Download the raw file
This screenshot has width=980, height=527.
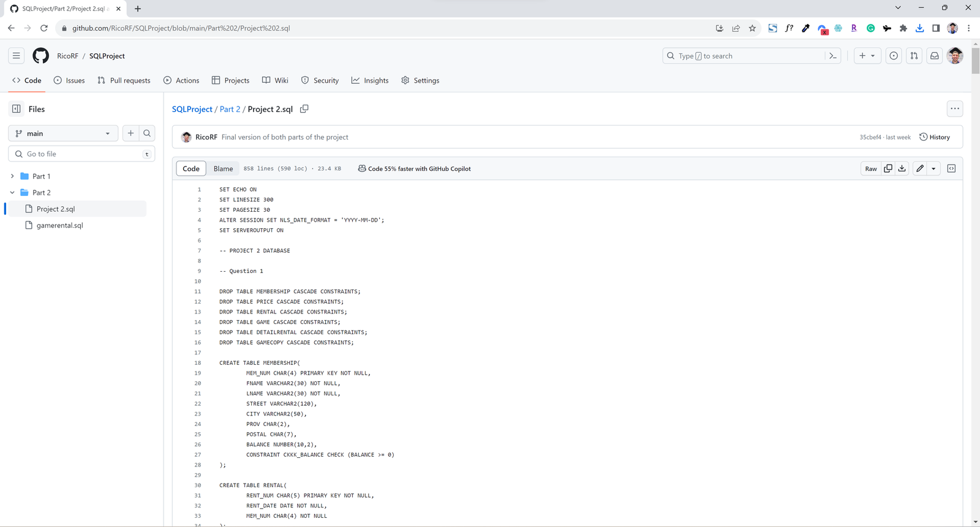pyautogui.click(x=902, y=169)
